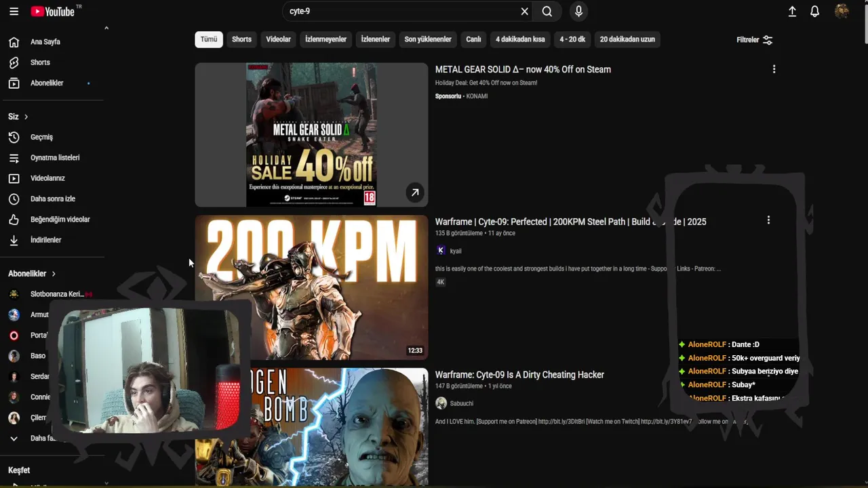Select the İzlenenler filter chip
This screenshot has width=868, height=488.
click(x=375, y=39)
